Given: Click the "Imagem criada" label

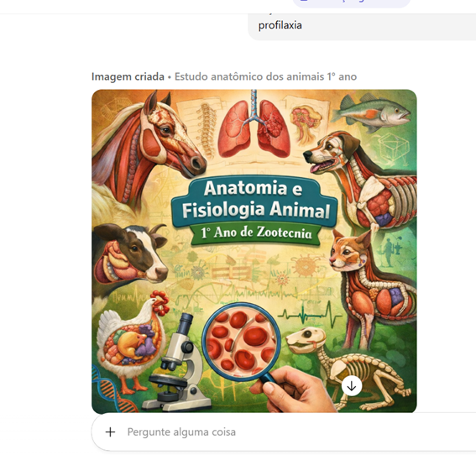Looking at the screenshot, I should (128, 76).
